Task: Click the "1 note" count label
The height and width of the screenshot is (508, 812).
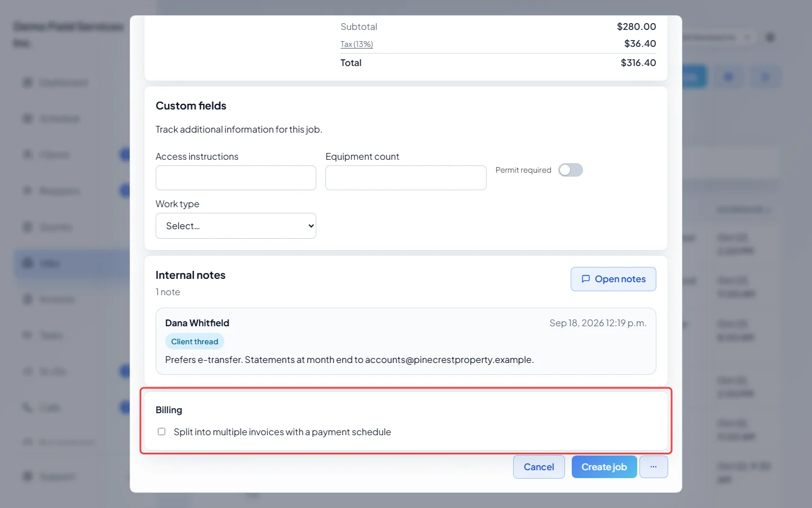Action: click(x=168, y=292)
